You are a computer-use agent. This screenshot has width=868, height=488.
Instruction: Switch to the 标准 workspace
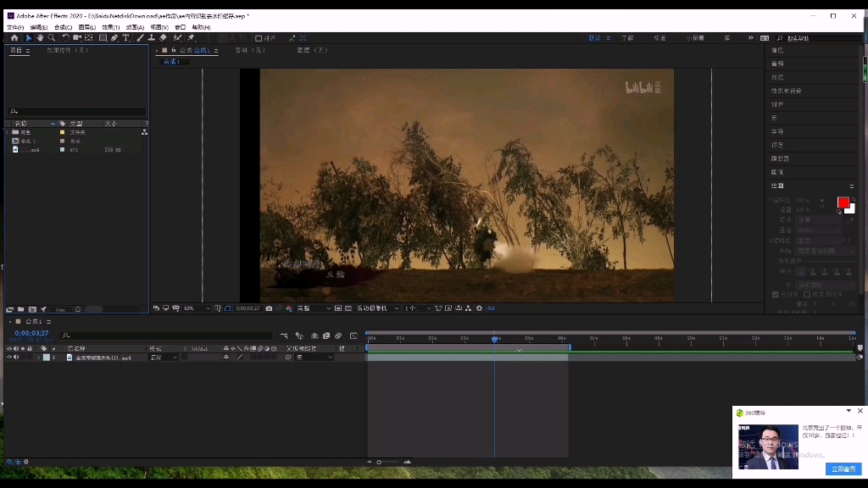click(x=659, y=38)
